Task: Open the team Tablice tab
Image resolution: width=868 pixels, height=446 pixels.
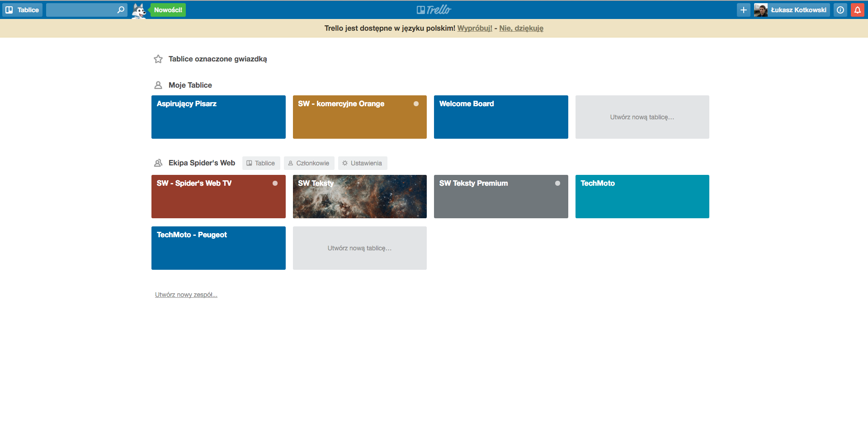Action: coord(261,163)
